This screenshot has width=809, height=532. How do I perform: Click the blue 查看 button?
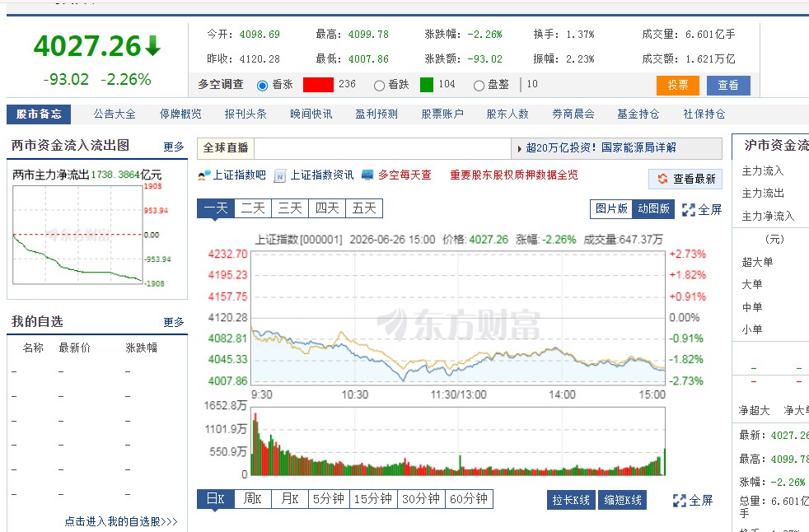click(x=728, y=85)
